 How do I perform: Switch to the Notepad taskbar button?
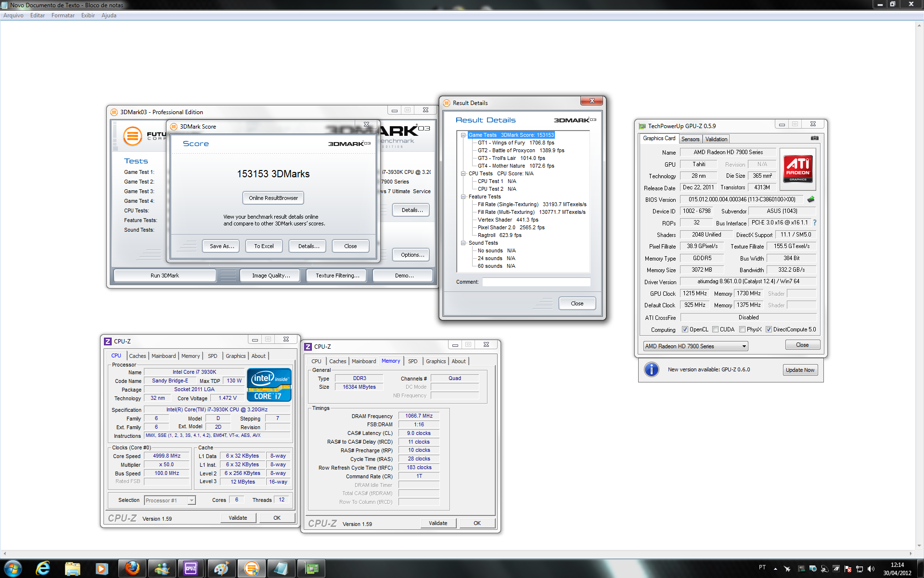coord(281,568)
